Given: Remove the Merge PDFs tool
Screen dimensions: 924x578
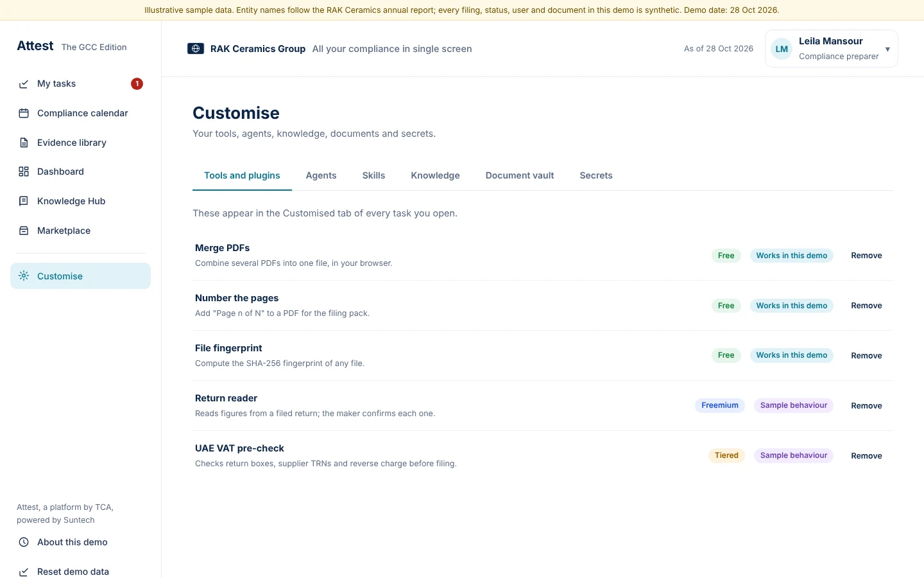Looking at the screenshot, I should (x=866, y=256).
